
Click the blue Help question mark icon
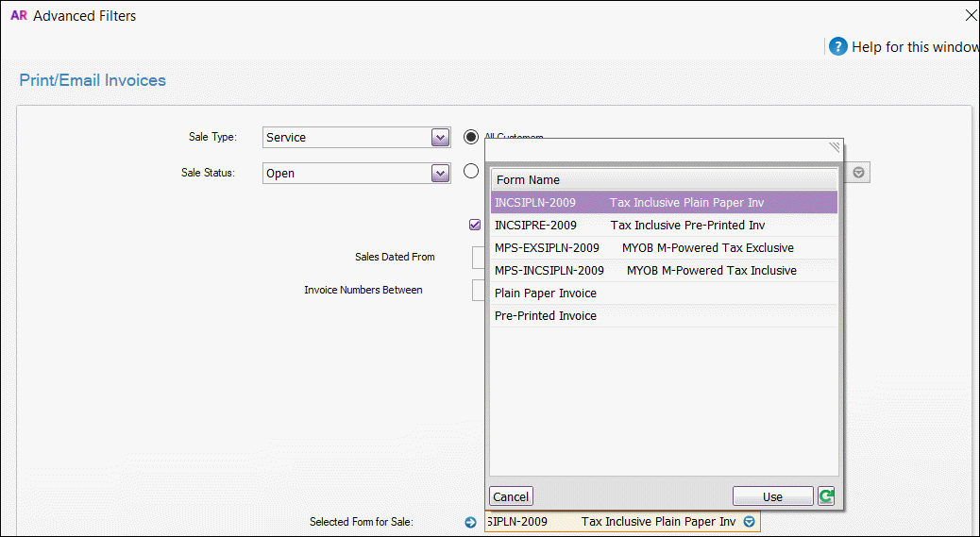tap(838, 47)
